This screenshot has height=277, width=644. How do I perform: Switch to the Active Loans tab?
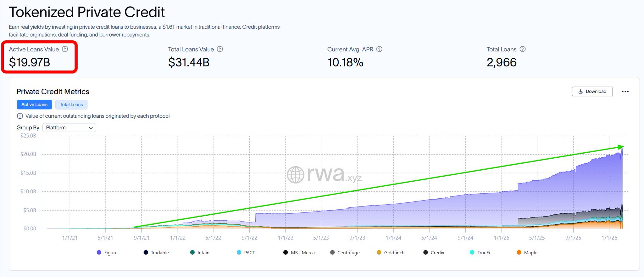[x=34, y=105]
